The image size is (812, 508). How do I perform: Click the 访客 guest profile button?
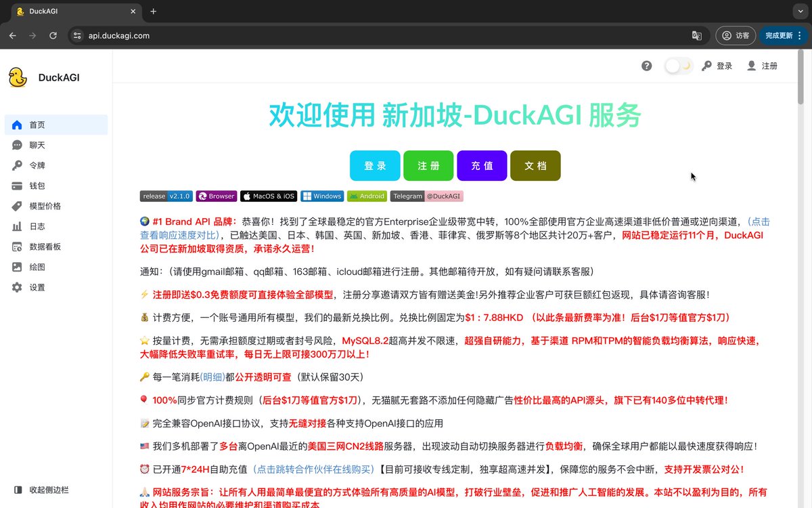click(736, 35)
